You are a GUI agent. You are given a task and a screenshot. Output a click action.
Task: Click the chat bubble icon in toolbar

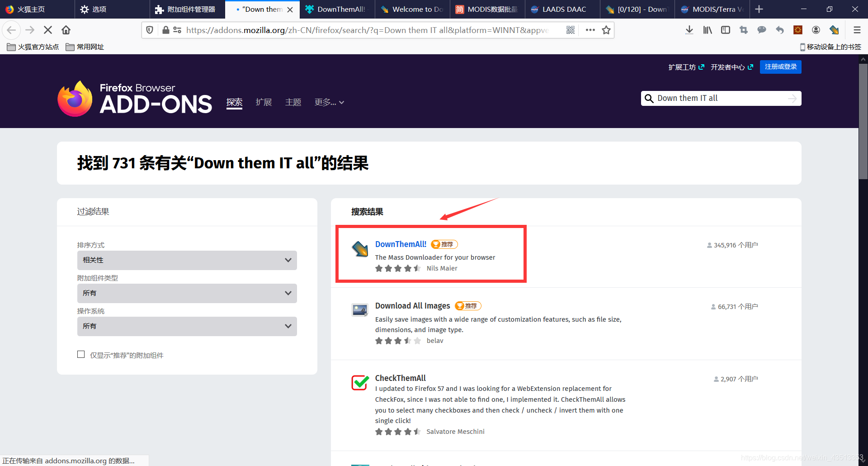(762, 30)
